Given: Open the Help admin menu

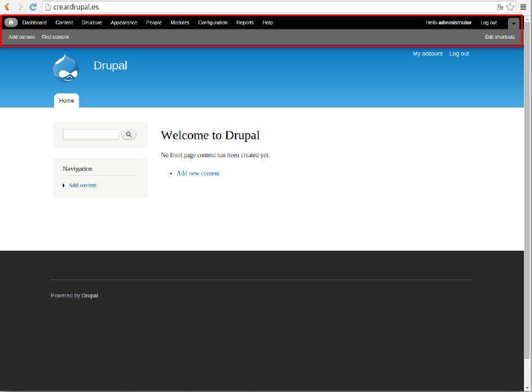Looking at the screenshot, I should coord(268,23).
